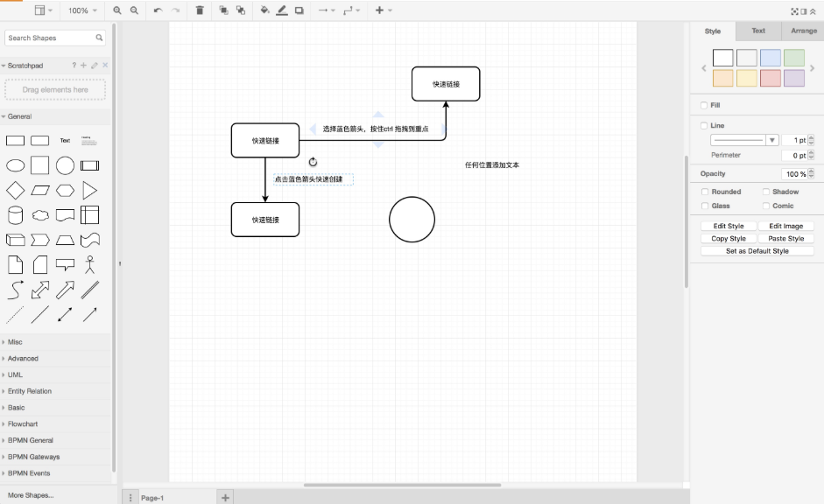Click the Shadow icon in the toolbar
This screenshot has height=504, width=824.
pos(299,10)
